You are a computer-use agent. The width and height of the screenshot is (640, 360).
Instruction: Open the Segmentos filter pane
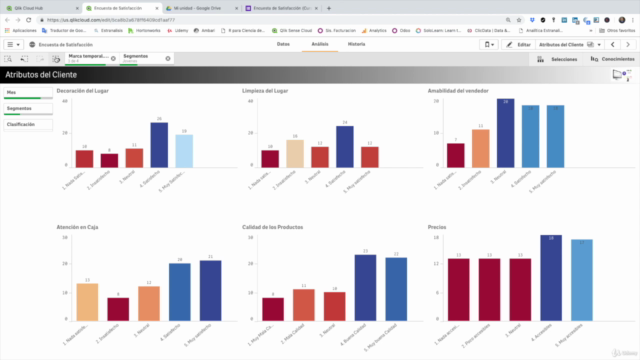coord(28,109)
